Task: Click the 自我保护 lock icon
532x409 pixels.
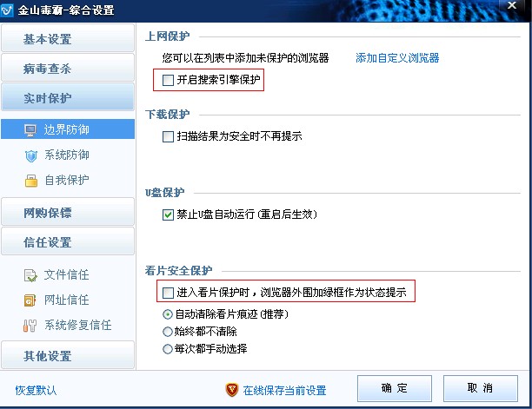Action: click(31, 181)
